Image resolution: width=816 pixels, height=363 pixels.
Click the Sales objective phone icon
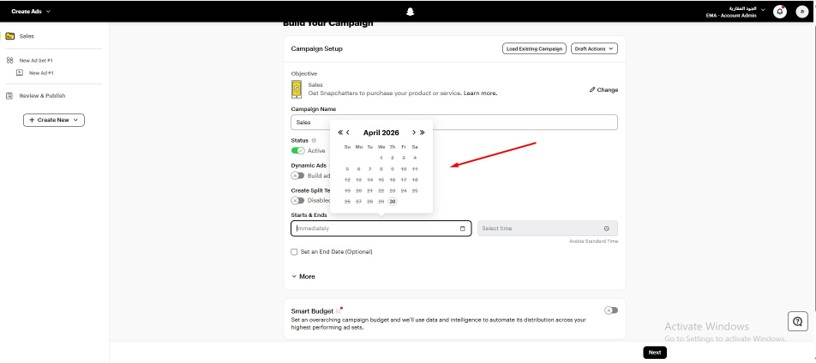point(297,89)
